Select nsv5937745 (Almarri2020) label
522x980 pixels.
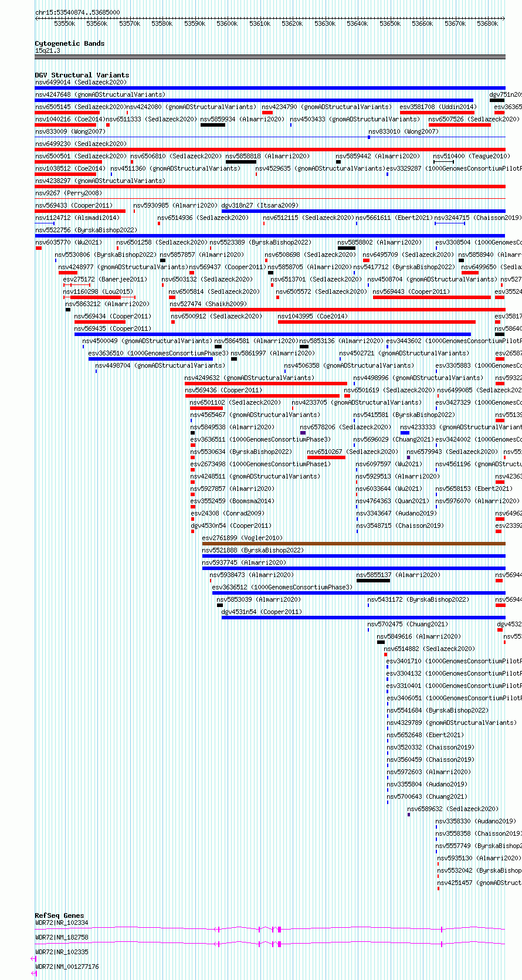244,562
